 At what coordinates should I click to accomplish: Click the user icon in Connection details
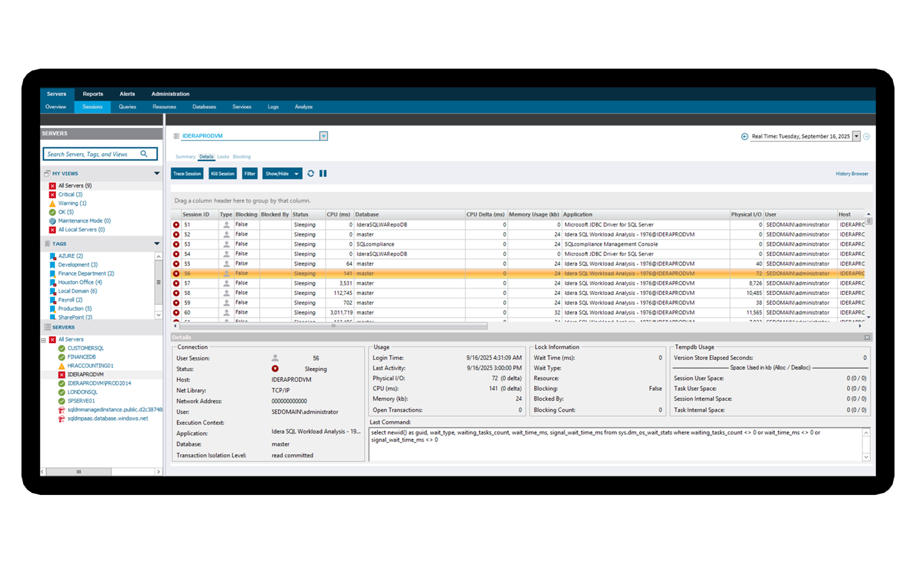[x=275, y=358]
